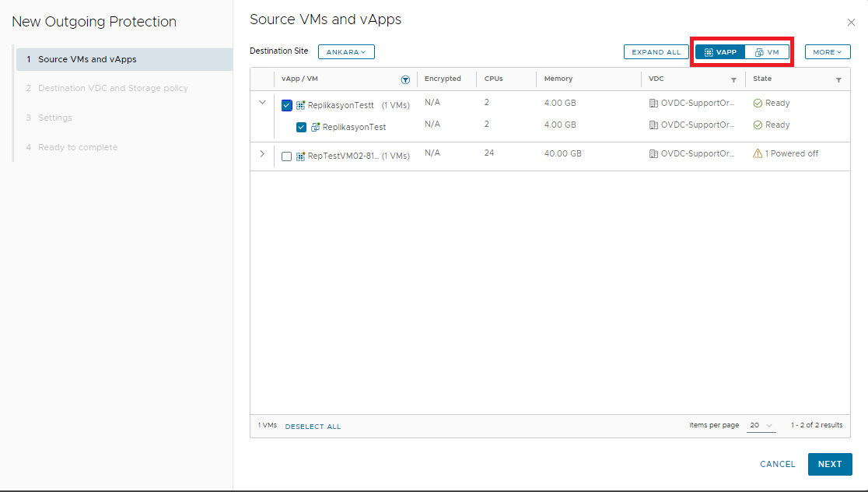868x492 pixels.
Task: Expand the RepTestVM02-81 vApp row
Action: click(262, 153)
